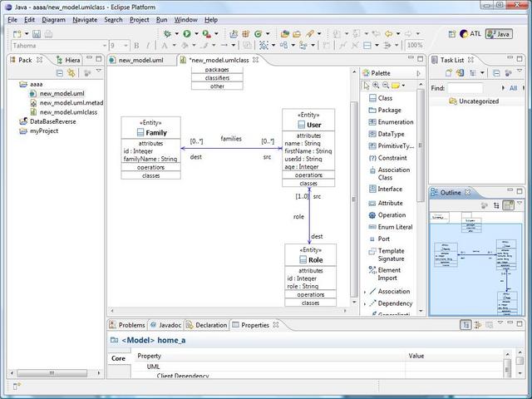This screenshot has width=532, height=399.
Task: Open the Navigate menu
Action: 84,19
